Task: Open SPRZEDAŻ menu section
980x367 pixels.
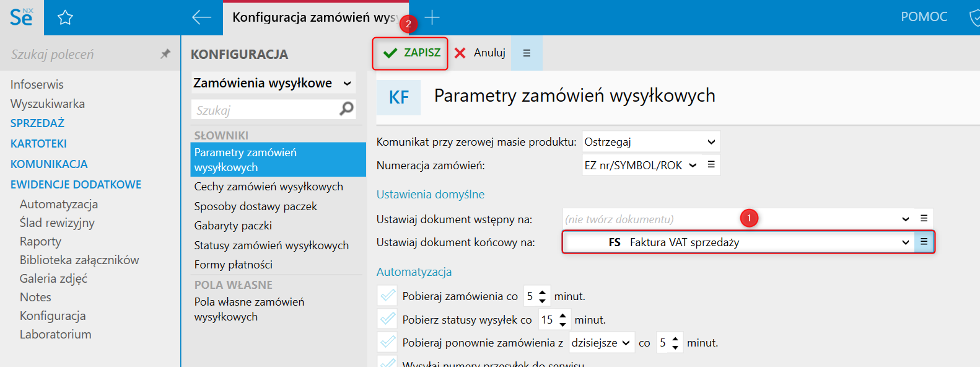Action: tap(38, 123)
